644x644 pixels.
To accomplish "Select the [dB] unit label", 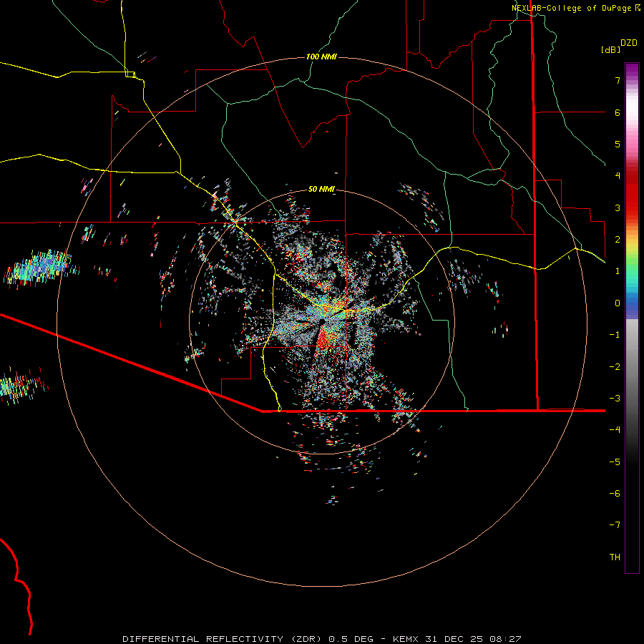I will coord(610,49).
